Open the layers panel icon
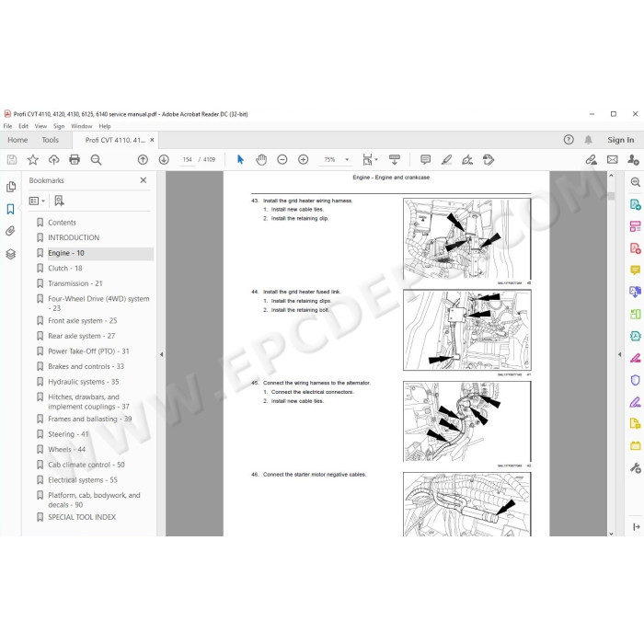Image resolution: width=644 pixels, height=644 pixels. pos(11,254)
